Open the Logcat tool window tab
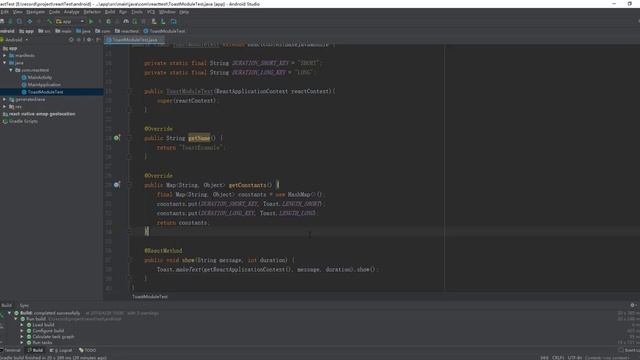Viewport: 640px width, 360px height. tap(61, 350)
